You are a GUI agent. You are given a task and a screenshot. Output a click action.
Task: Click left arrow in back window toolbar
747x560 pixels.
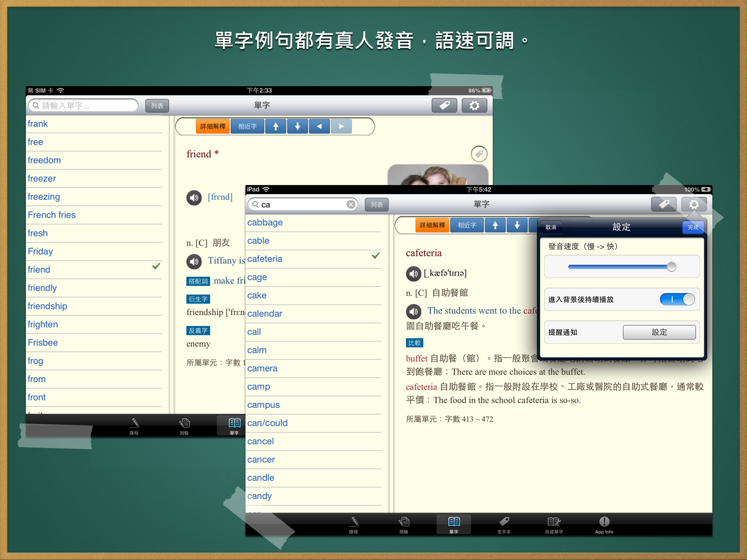click(319, 126)
